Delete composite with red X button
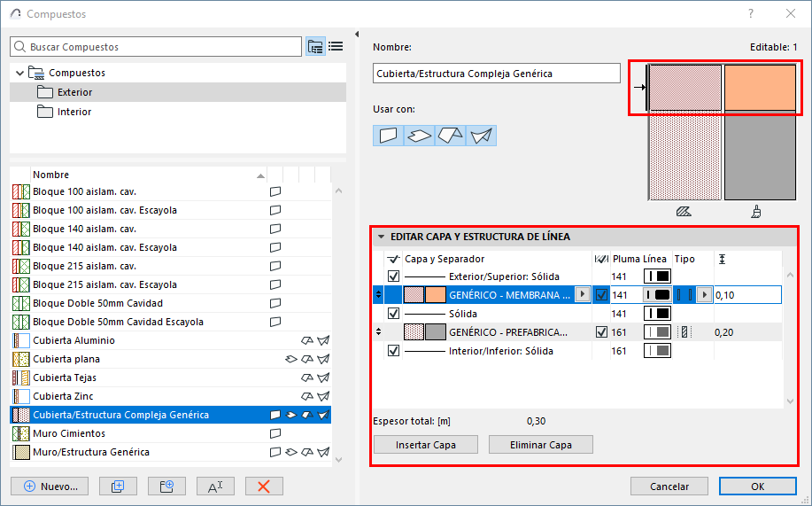Viewport: 812px width, 506px height. 264,487
